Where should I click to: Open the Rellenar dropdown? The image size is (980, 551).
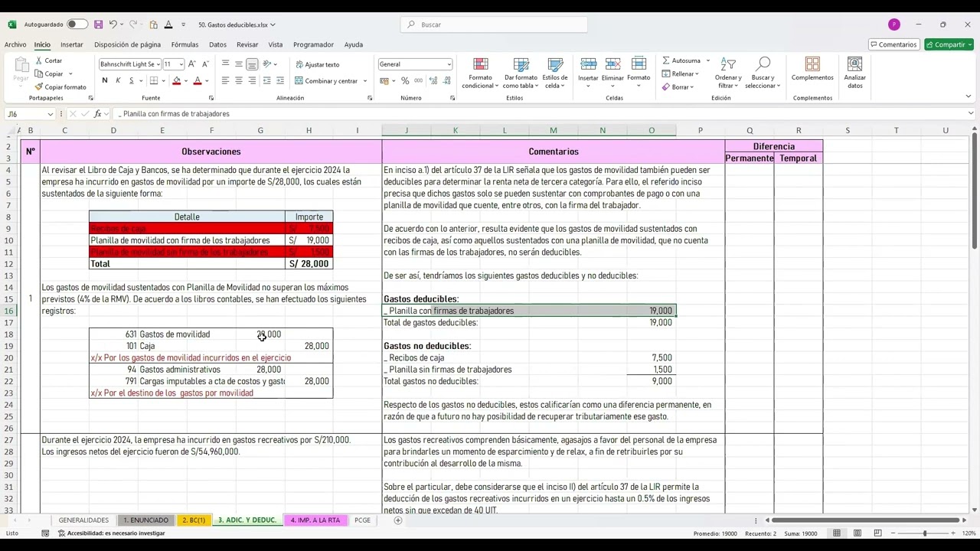(681, 73)
